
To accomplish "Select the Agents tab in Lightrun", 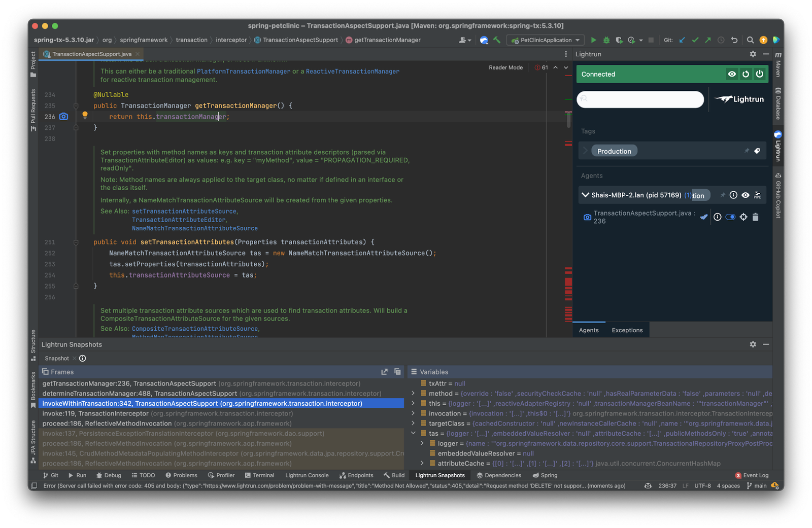I will (x=589, y=330).
